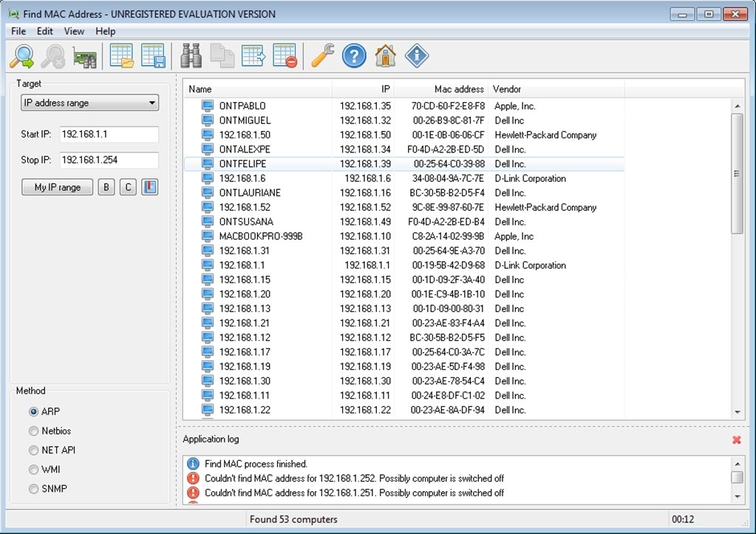Image resolution: width=756 pixels, height=534 pixels.
Task: Pick the SNMP method radio button
Action: click(x=33, y=489)
